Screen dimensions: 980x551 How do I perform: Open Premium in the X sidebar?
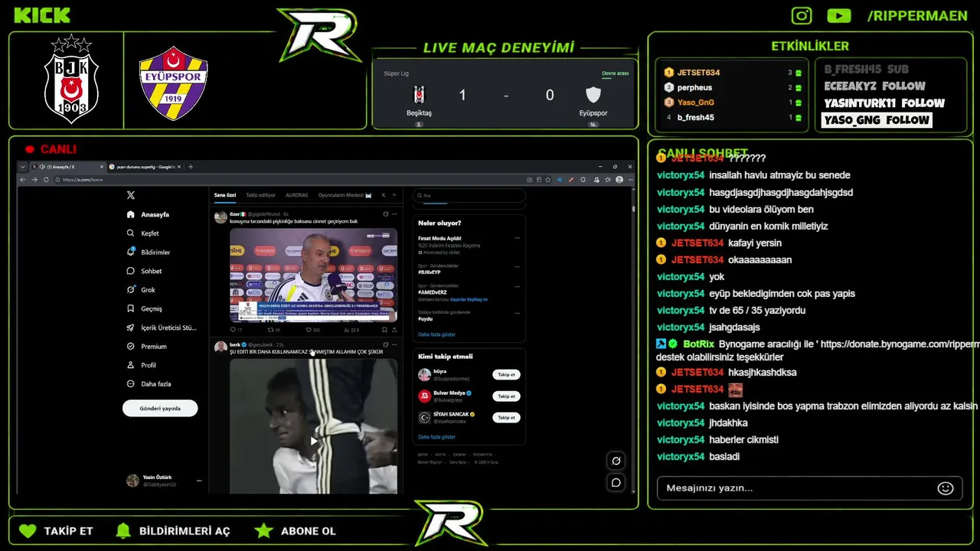point(147,347)
